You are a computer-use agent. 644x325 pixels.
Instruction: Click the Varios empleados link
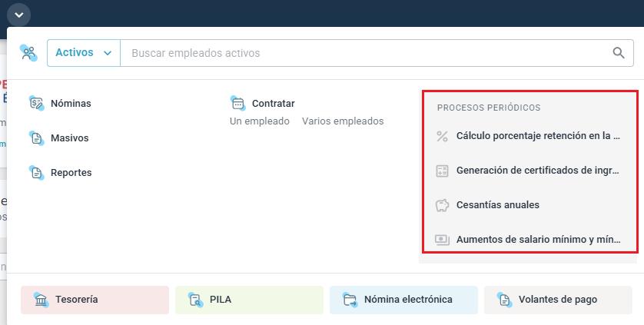(342, 121)
